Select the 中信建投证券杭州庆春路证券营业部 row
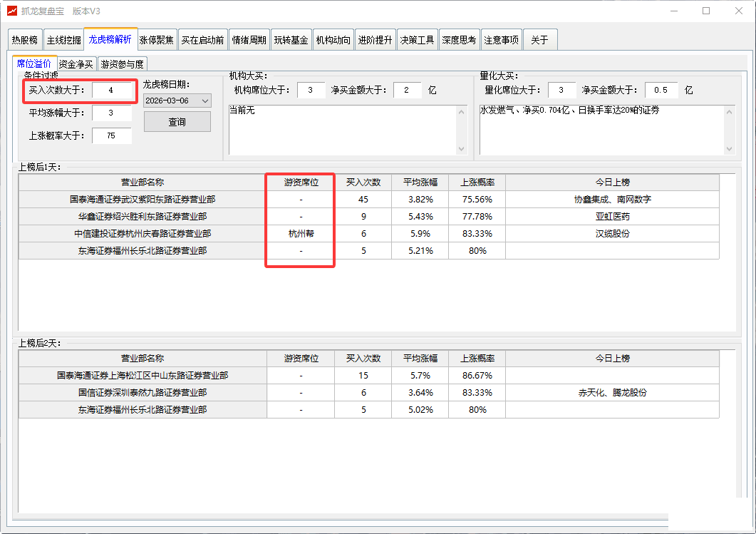756x534 pixels. [143, 234]
